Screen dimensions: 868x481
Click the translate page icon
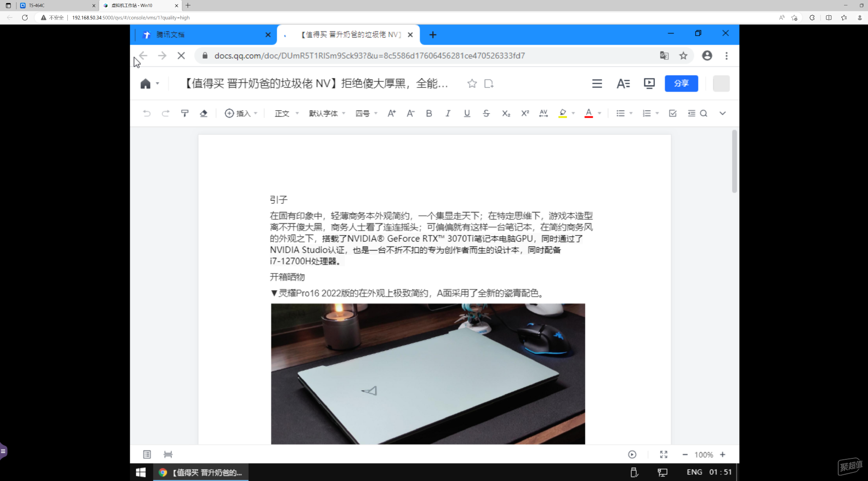[664, 56]
